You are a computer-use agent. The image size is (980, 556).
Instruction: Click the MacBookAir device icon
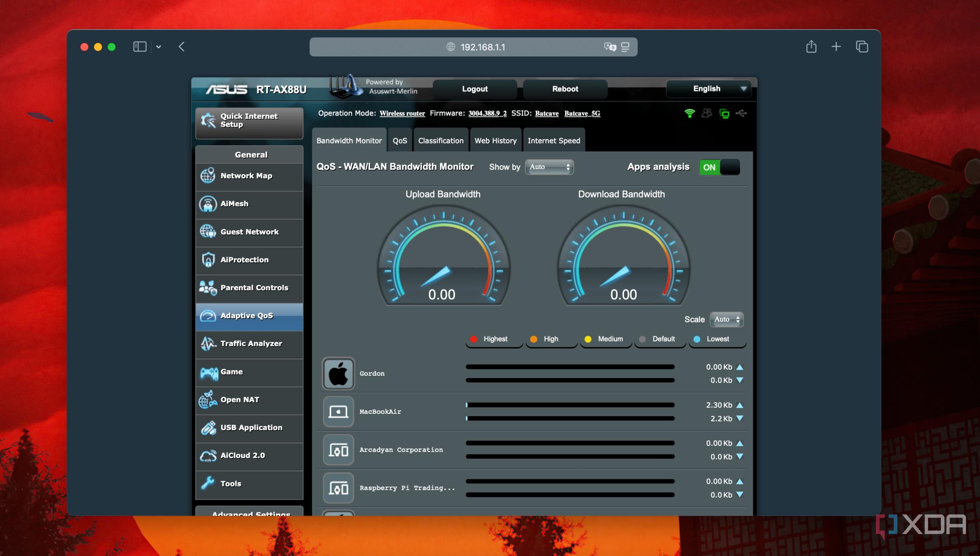338,411
